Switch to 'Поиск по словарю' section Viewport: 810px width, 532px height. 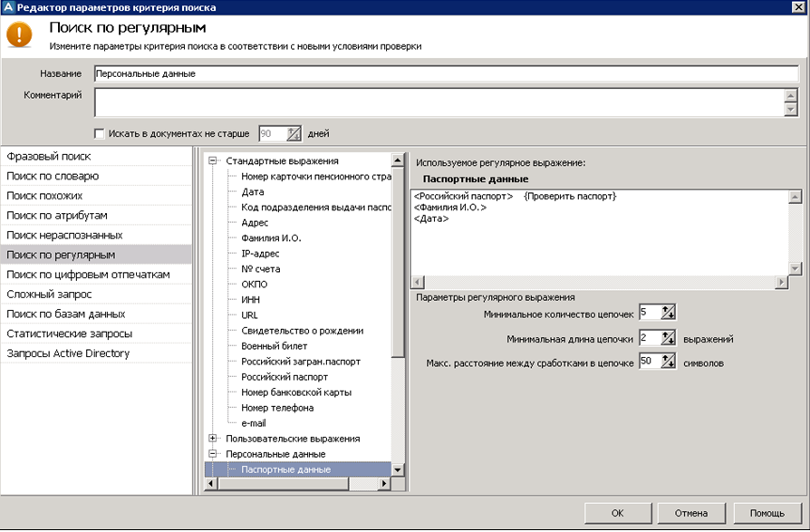click(53, 176)
